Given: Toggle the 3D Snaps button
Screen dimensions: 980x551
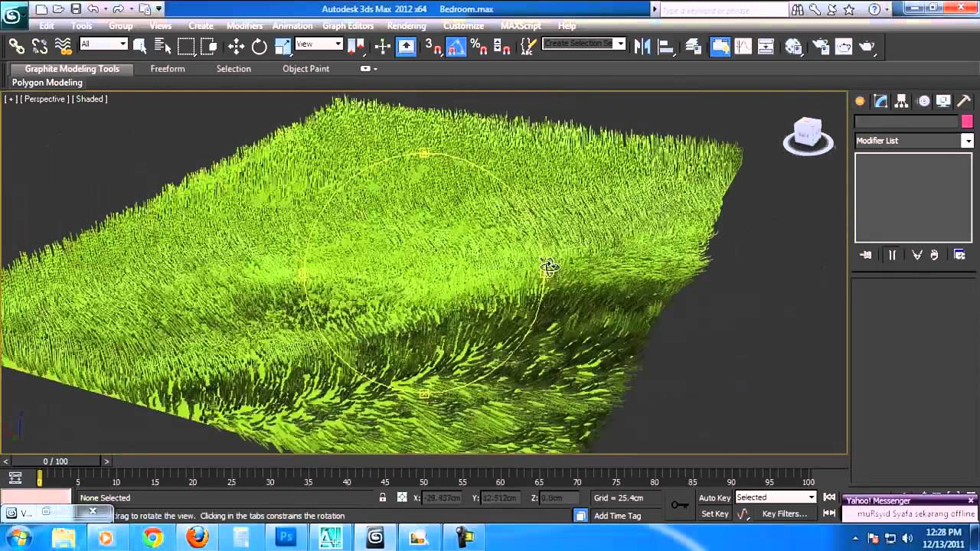Looking at the screenshot, I should point(433,47).
